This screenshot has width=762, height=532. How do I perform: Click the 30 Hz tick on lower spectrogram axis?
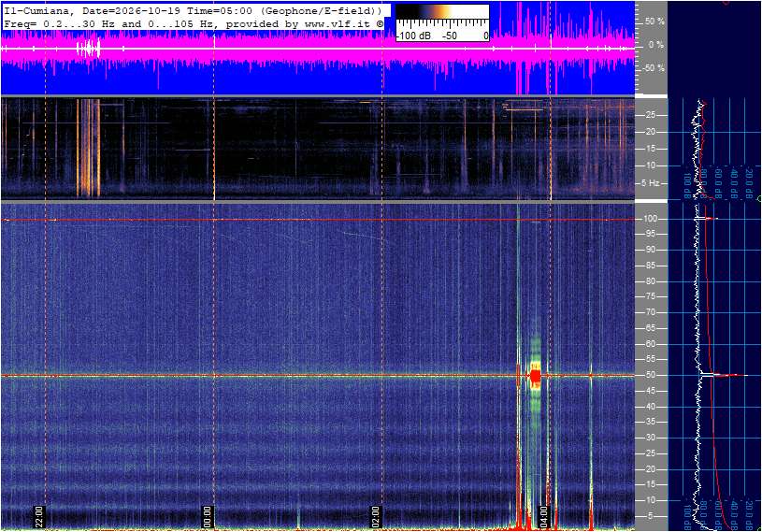click(x=650, y=438)
